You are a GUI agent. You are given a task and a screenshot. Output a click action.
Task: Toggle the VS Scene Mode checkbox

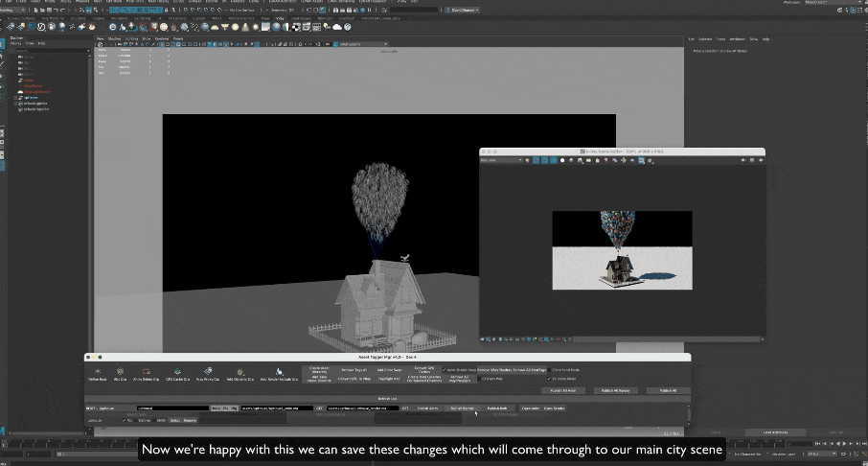(x=549, y=379)
